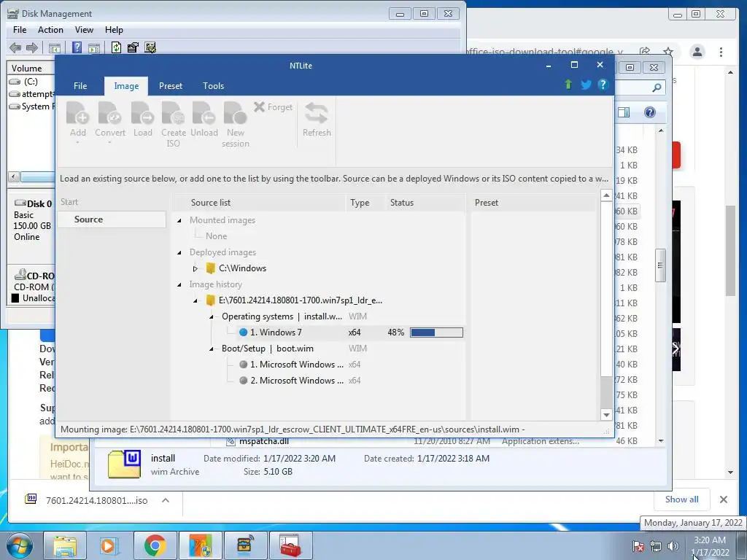Viewport: 747px width, 560px height.
Task: Close the Chrome downloads bar
Action: click(723, 499)
